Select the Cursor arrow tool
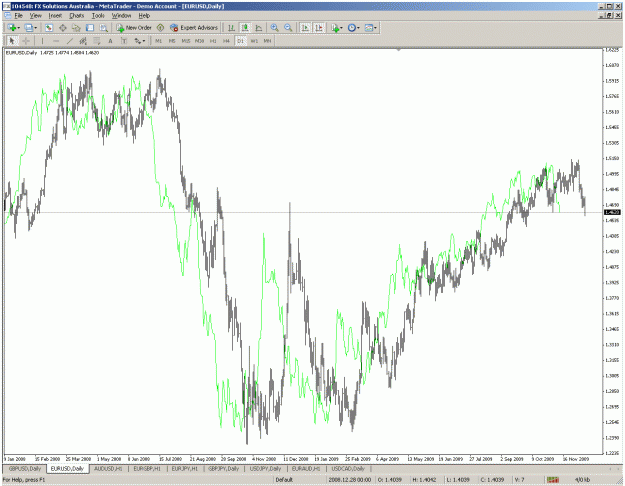 pos(12,41)
